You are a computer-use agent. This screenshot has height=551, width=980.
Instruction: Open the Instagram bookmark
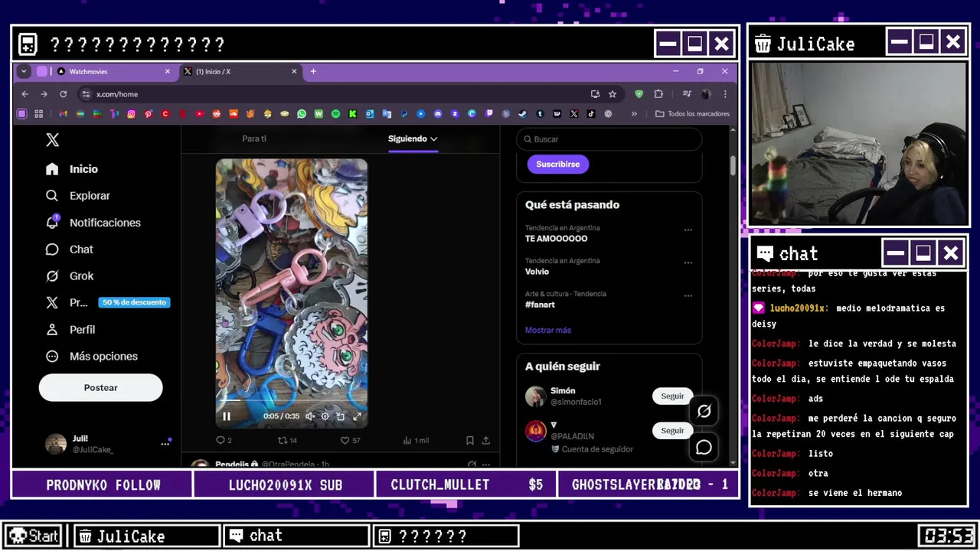pyautogui.click(x=131, y=114)
